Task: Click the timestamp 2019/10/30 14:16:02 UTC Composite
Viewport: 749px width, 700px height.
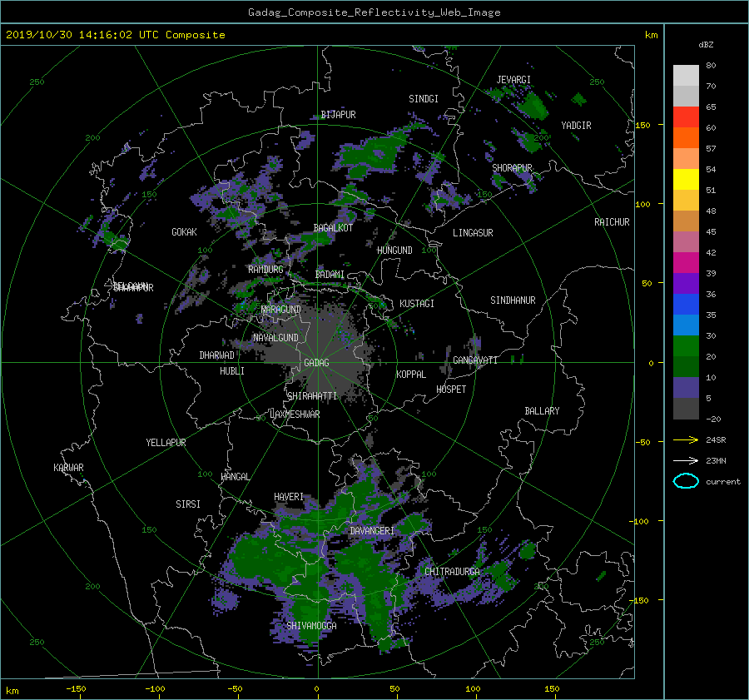Action: [x=115, y=35]
